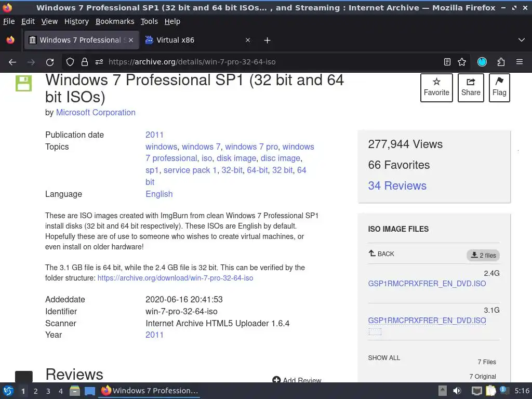Screen dimensions: 532x399
Task: Bookmark this page with the star icon
Action: pyautogui.click(x=462, y=62)
